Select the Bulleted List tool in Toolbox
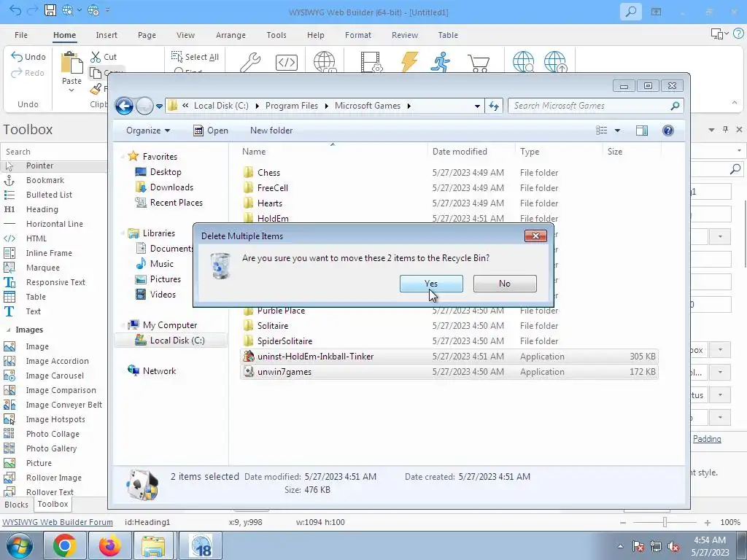This screenshot has width=747, height=560. [49, 194]
